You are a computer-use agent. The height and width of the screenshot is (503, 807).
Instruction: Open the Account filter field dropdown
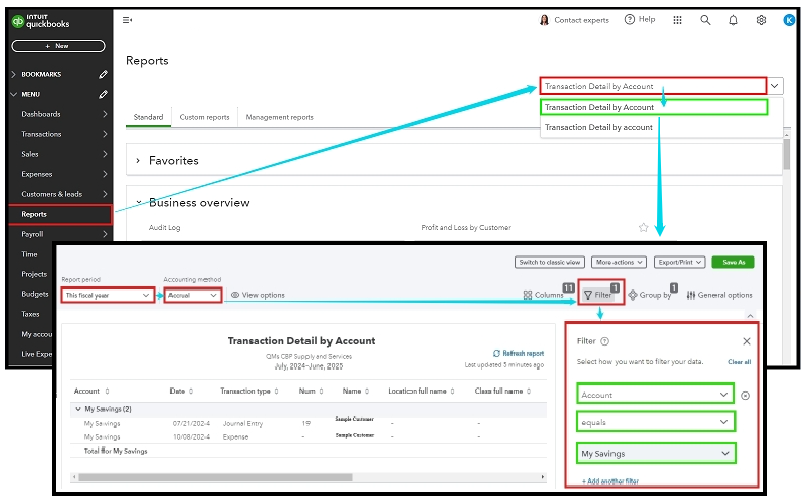(x=655, y=395)
